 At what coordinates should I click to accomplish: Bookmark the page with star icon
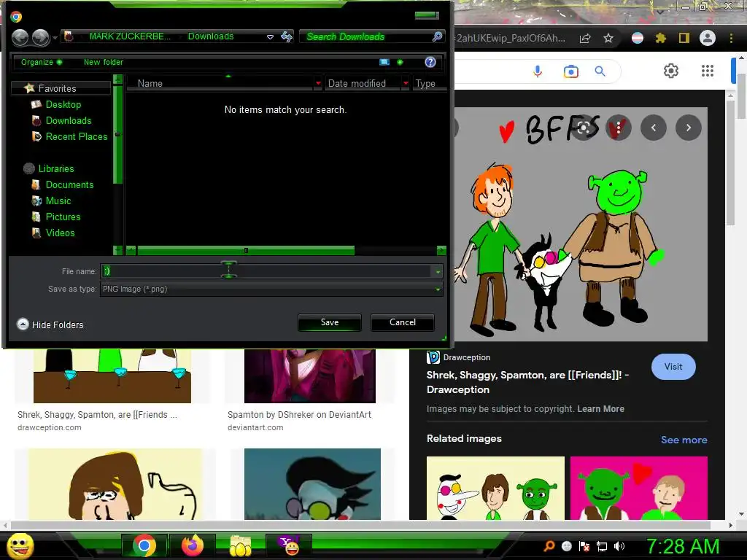[608, 38]
